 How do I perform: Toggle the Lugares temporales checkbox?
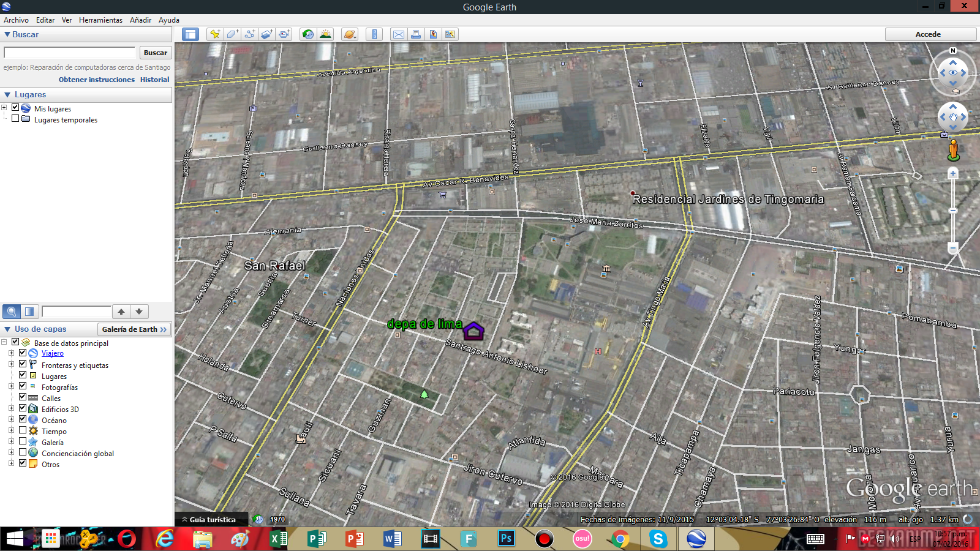pos(15,119)
